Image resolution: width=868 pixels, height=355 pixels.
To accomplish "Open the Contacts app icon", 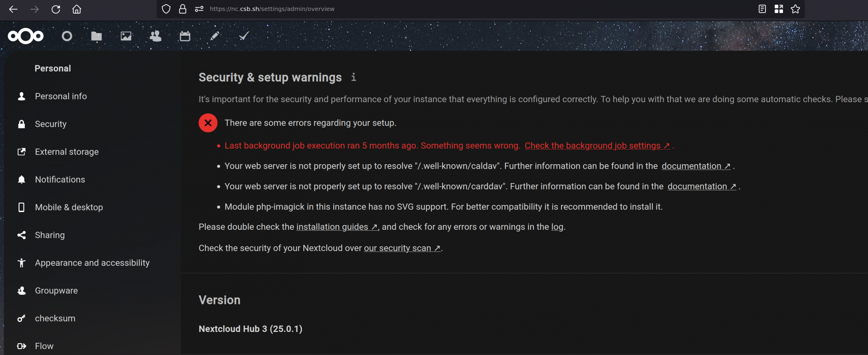I will coord(156,36).
